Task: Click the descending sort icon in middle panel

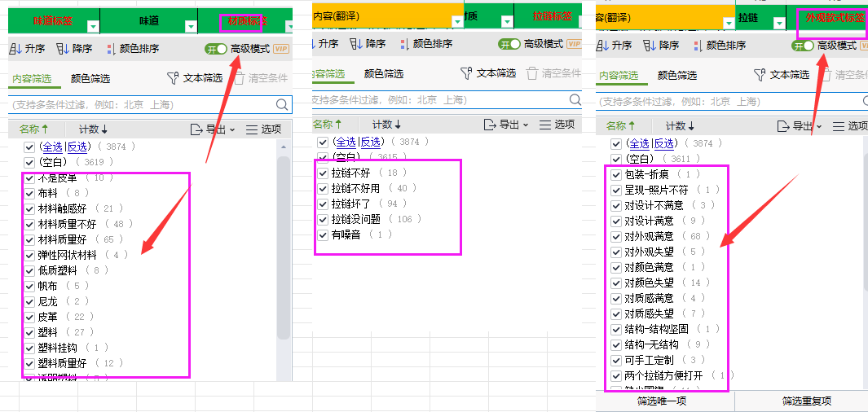Action: 355,44
